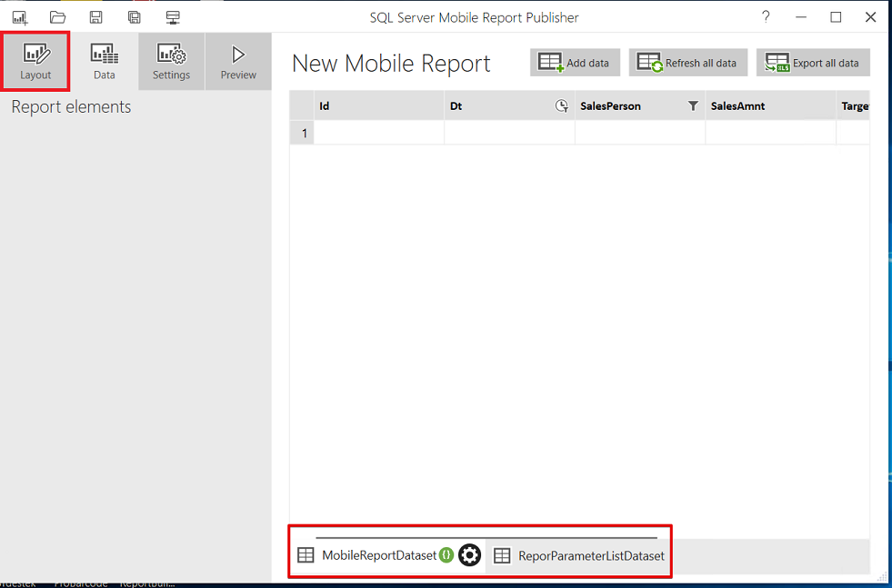892x588 pixels.
Task: Select the SalesPerson column header
Action: pos(640,105)
